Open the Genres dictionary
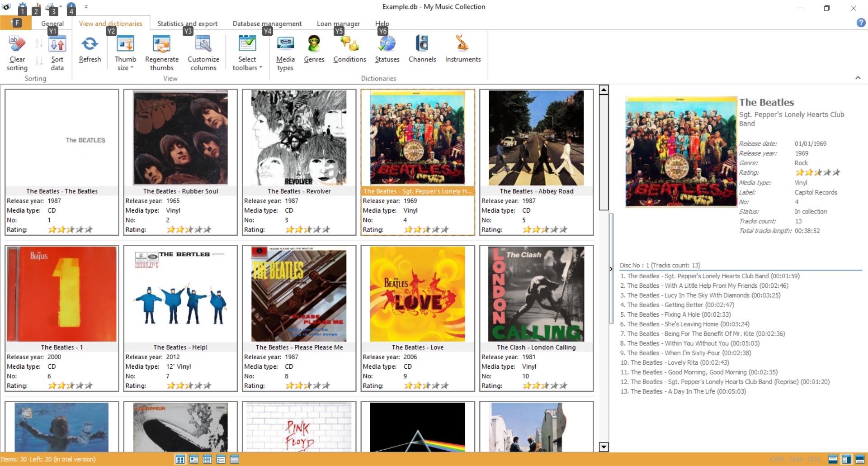 coord(314,50)
